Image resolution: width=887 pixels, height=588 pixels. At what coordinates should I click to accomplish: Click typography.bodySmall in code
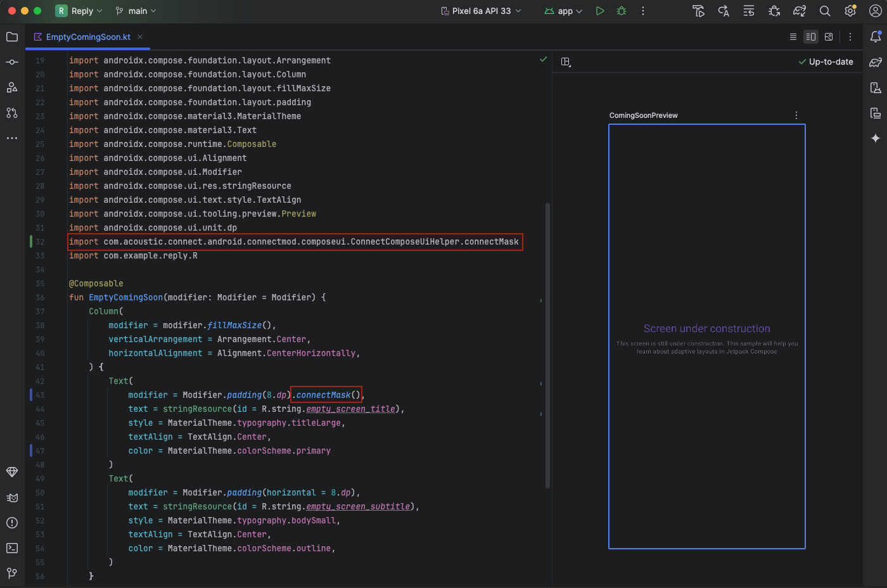point(286,520)
